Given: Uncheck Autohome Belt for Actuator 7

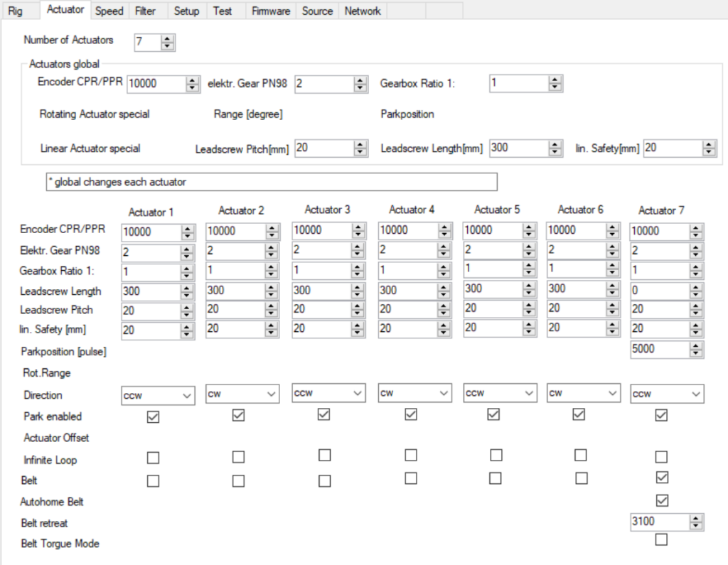Looking at the screenshot, I should (661, 500).
